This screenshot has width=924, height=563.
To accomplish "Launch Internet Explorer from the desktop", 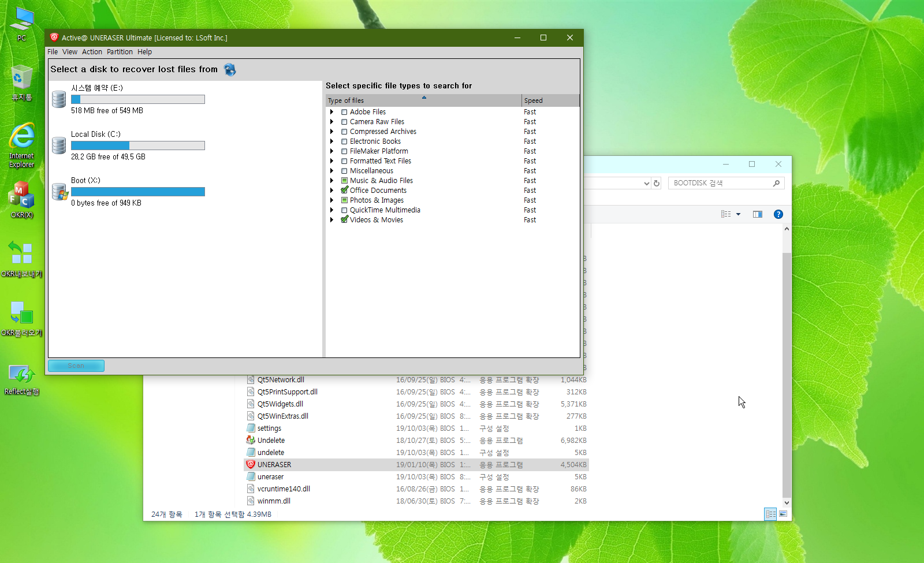I will coord(21,136).
